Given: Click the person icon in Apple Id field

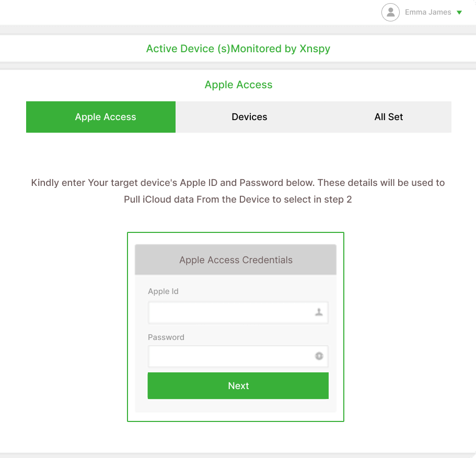Looking at the screenshot, I should 319,312.
